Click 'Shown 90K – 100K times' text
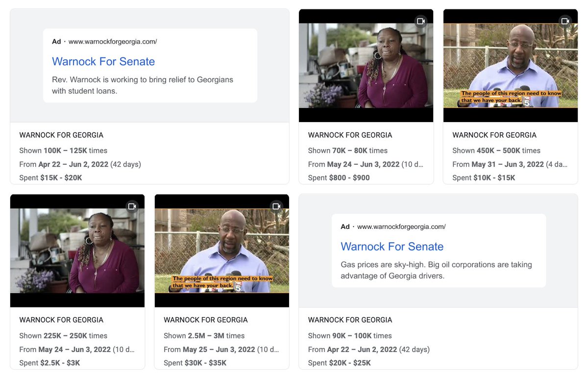The image size is (588, 376). [x=350, y=336]
